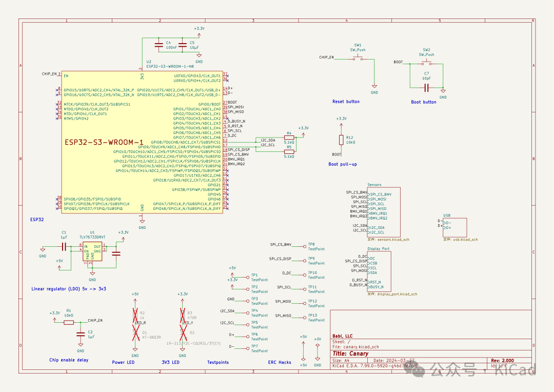
Task: Open the Display Port hierarchical sheet block
Action: (x=379, y=271)
